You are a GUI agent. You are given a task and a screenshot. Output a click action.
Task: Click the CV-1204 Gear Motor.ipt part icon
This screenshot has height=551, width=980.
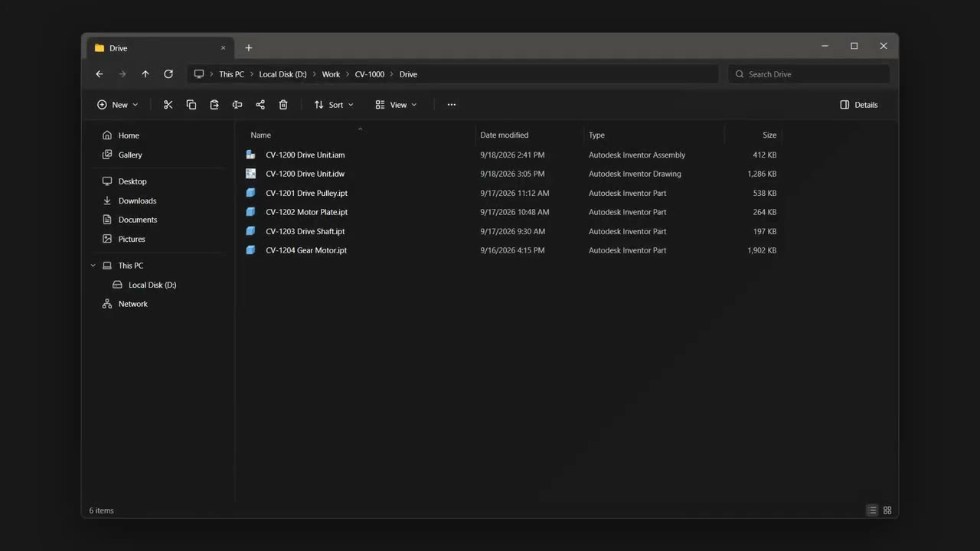click(x=250, y=250)
